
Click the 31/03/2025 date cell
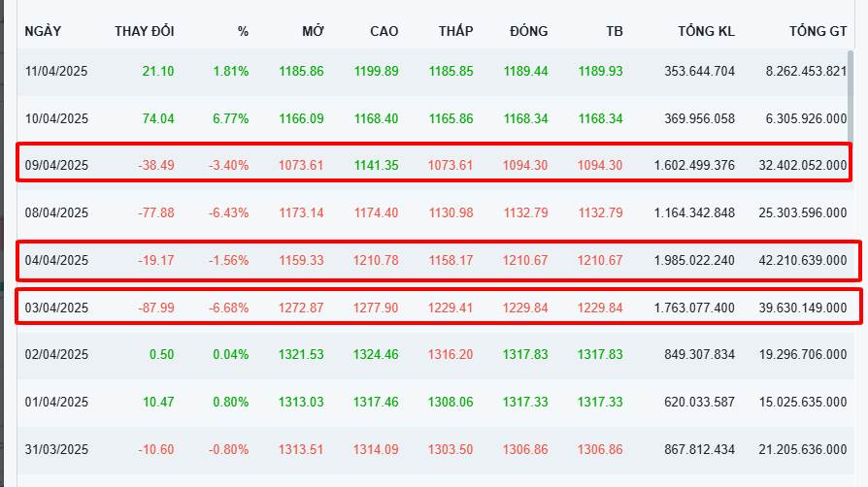coord(56,450)
